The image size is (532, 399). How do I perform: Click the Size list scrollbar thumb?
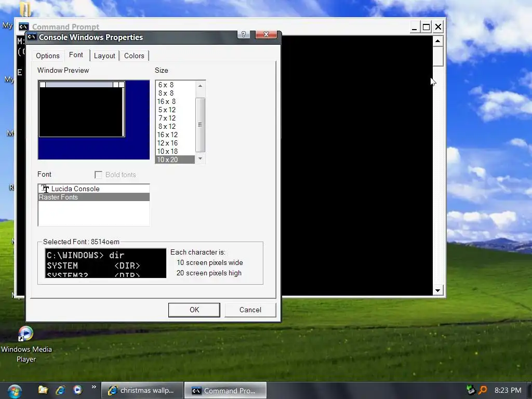point(200,125)
